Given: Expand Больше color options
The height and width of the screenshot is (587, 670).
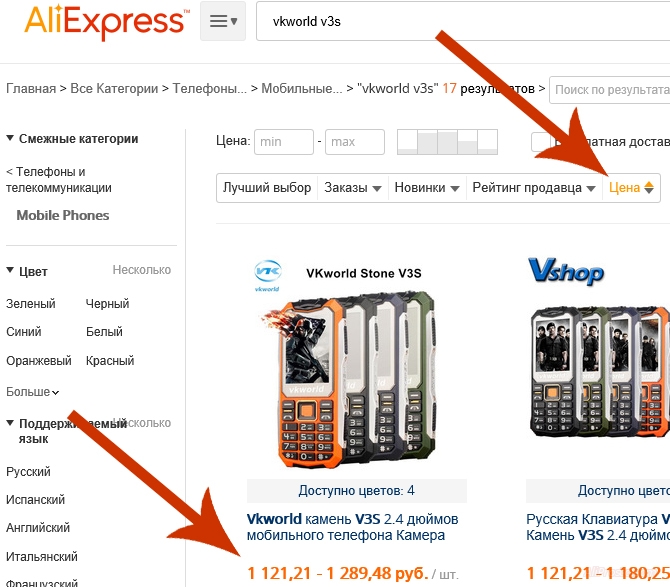Looking at the screenshot, I should (x=32, y=392).
